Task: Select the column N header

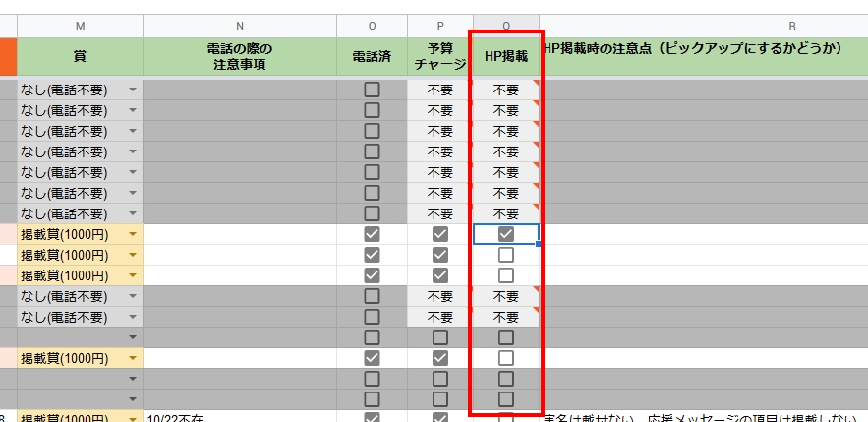Action: pos(240,26)
